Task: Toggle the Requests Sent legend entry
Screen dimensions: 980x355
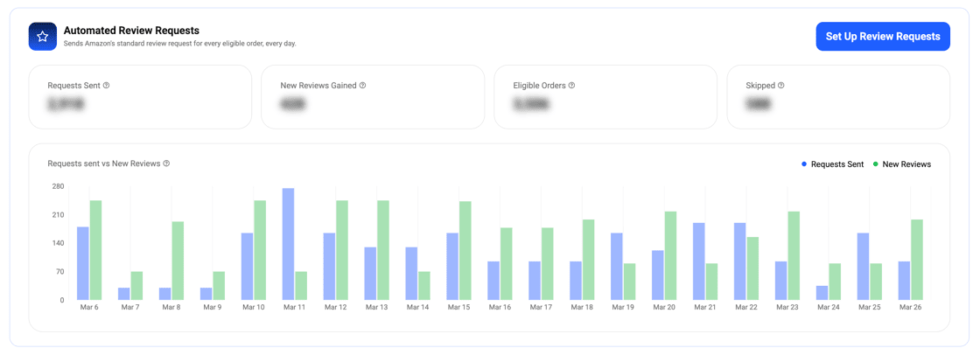Action: point(832,164)
